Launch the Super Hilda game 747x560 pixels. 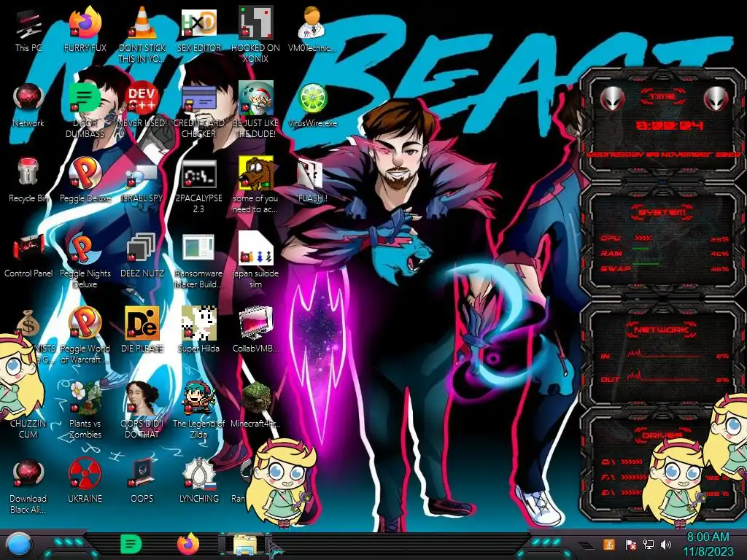(198, 330)
